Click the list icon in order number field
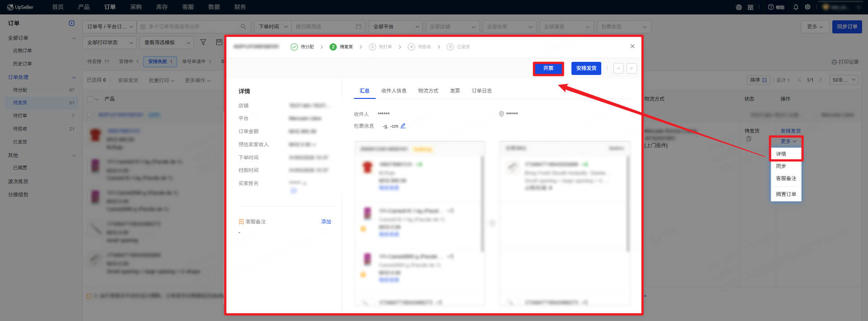 click(143, 27)
